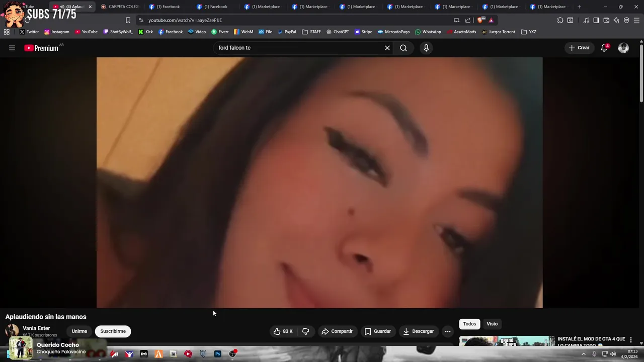The image size is (644, 362).
Task: Open the AssetoMods bookmark
Action: point(461,32)
